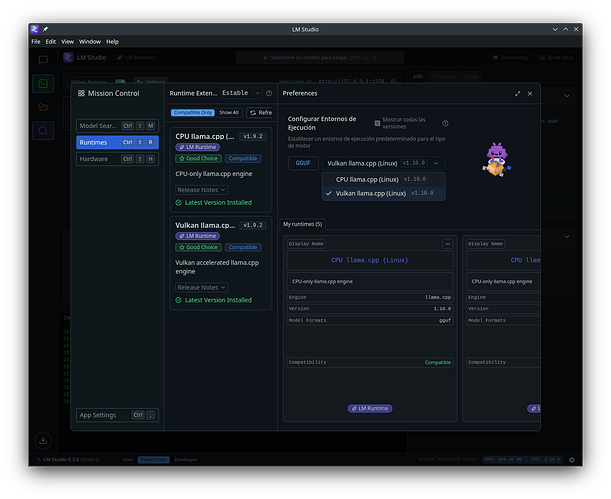
Task: Select Compatible Only filter
Action: [x=192, y=113]
